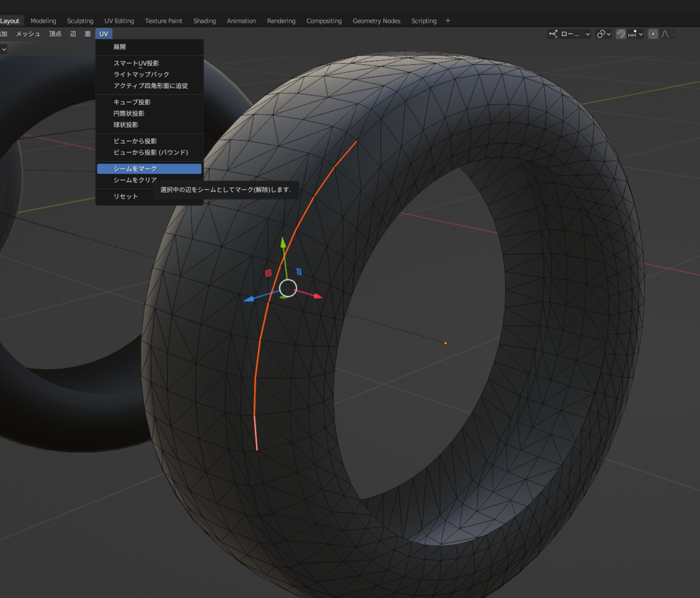This screenshot has width=700, height=598.
Task: Open the Texture Paint workspace tab
Action: click(x=164, y=20)
